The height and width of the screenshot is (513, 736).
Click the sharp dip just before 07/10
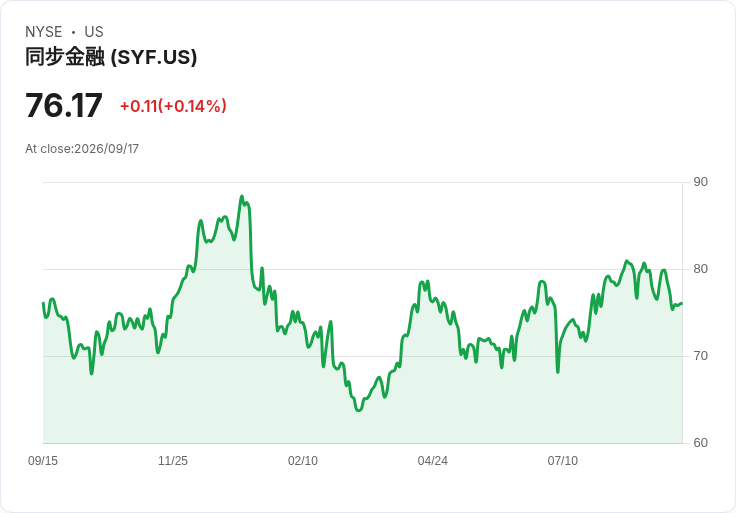click(x=558, y=372)
